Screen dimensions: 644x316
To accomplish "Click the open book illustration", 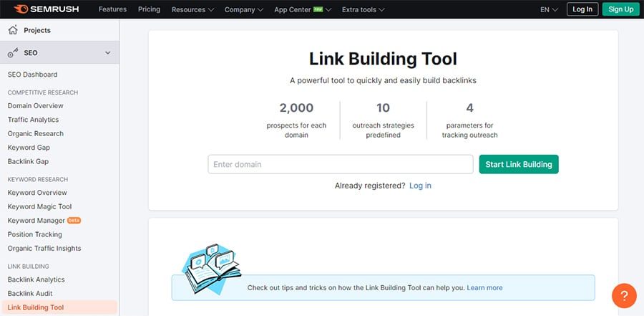I will pyautogui.click(x=212, y=269).
